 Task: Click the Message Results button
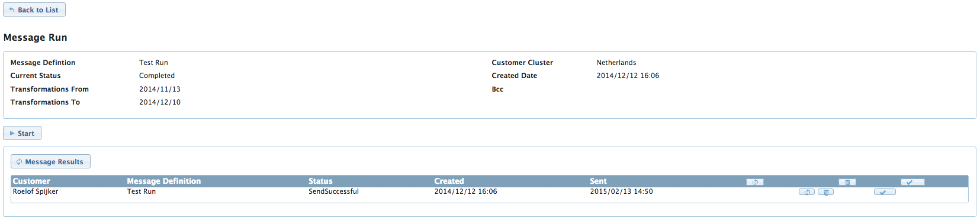[x=50, y=162]
